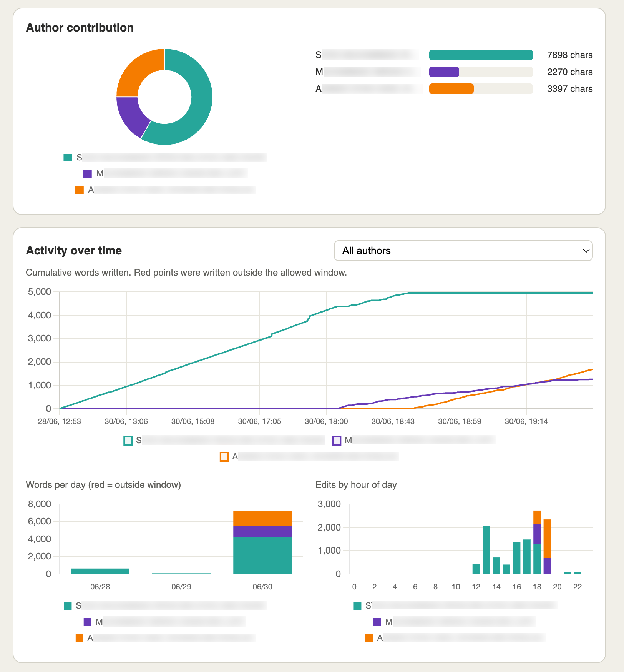
Task: Click the '3397 chars' value
Action: click(x=570, y=89)
